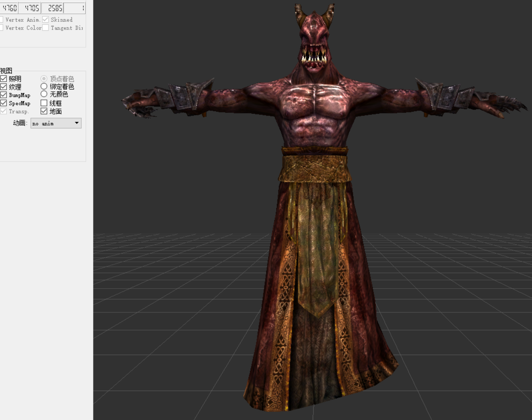Toggle the 照明 lighting checkbox
The image size is (532, 420).
coord(4,78)
